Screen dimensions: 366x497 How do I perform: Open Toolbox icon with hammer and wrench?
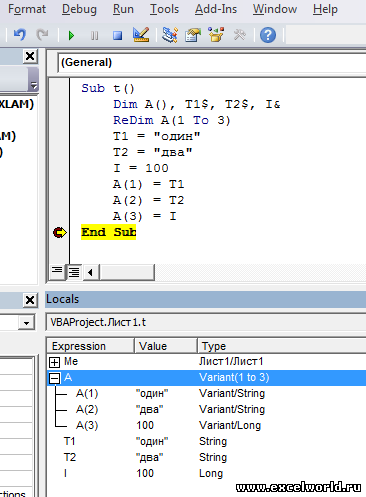coord(239,35)
